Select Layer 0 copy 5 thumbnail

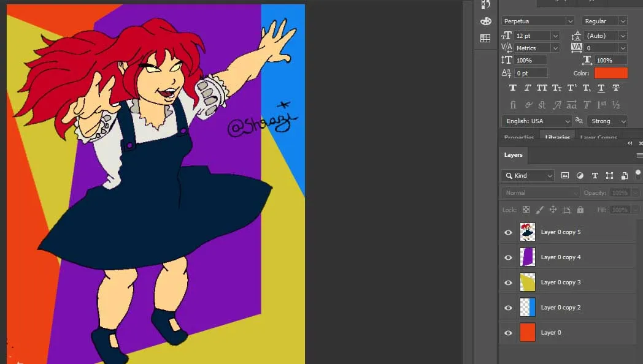click(528, 232)
